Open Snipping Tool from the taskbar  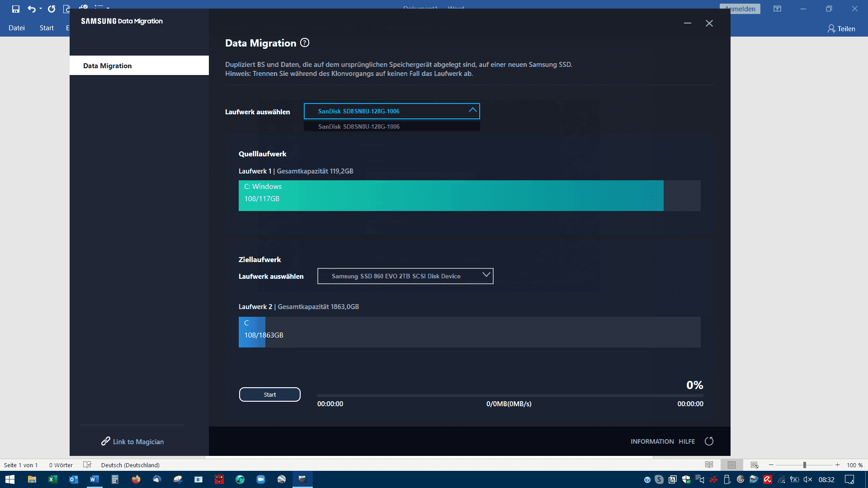(177, 479)
